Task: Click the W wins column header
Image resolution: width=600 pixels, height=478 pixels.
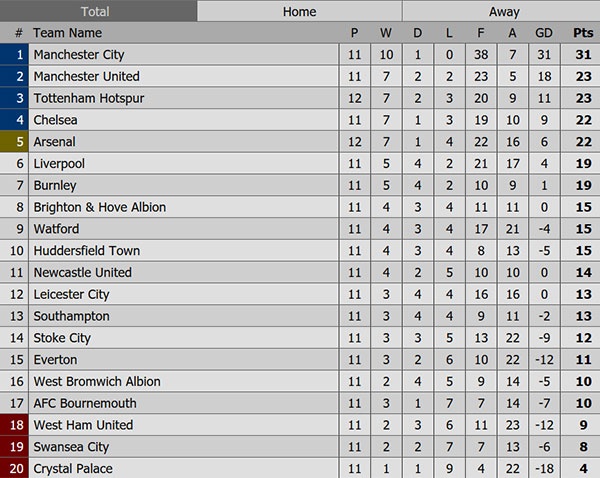Action: [x=386, y=33]
